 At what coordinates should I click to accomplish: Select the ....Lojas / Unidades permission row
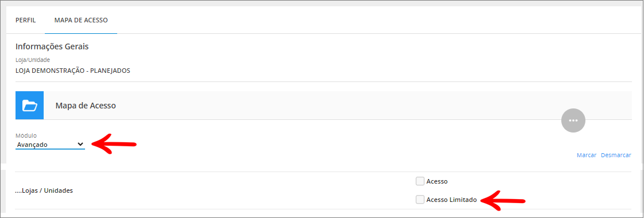pyautogui.click(x=323, y=190)
